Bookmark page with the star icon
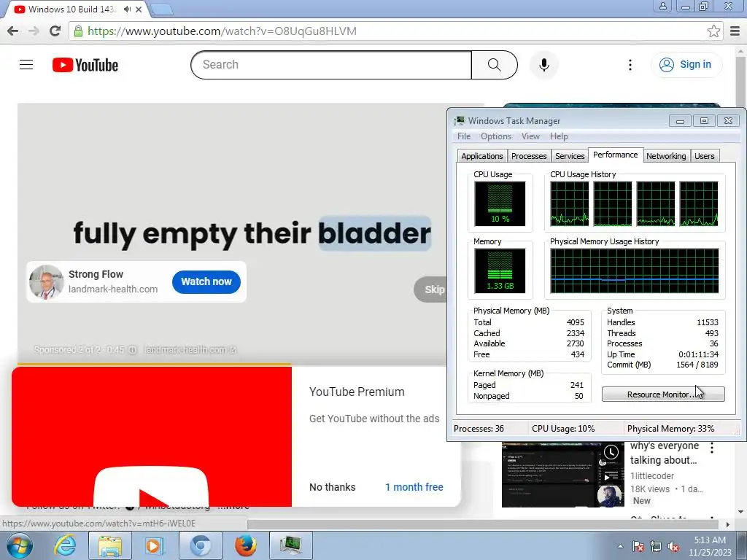Screen dimensions: 747x560 point(713,31)
